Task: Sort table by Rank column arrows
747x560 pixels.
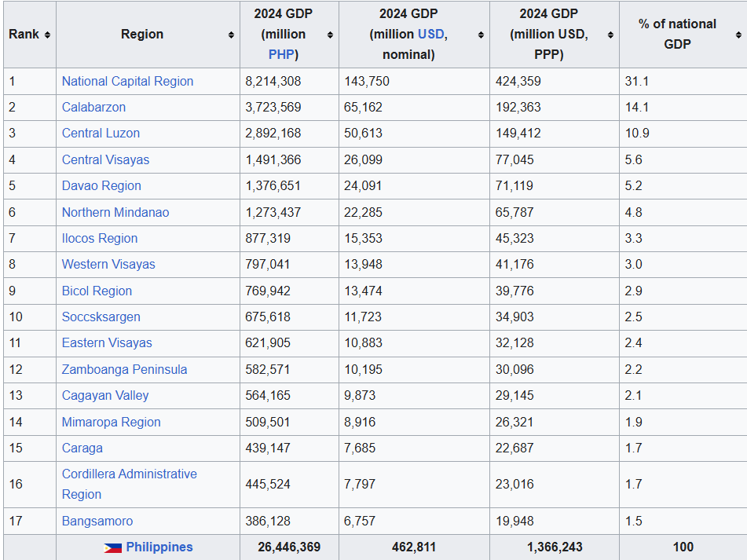Action: point(47,35)
